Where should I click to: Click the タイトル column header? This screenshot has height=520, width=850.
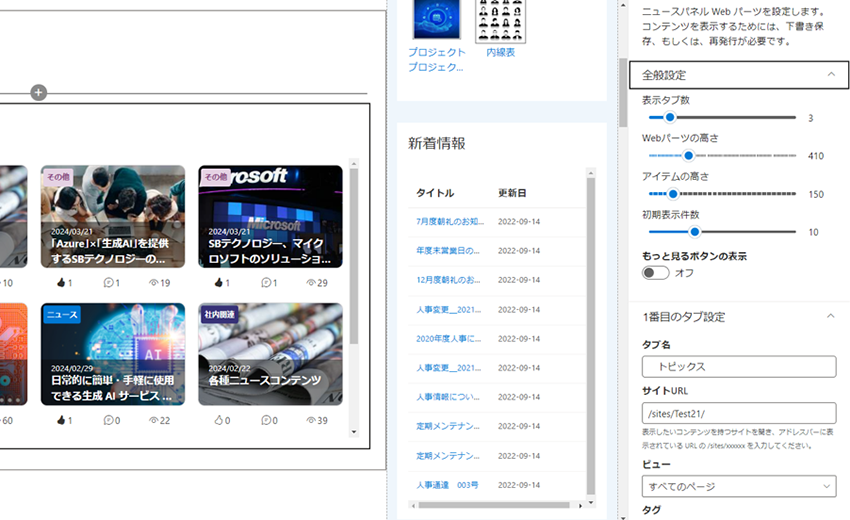pos(435,192)
